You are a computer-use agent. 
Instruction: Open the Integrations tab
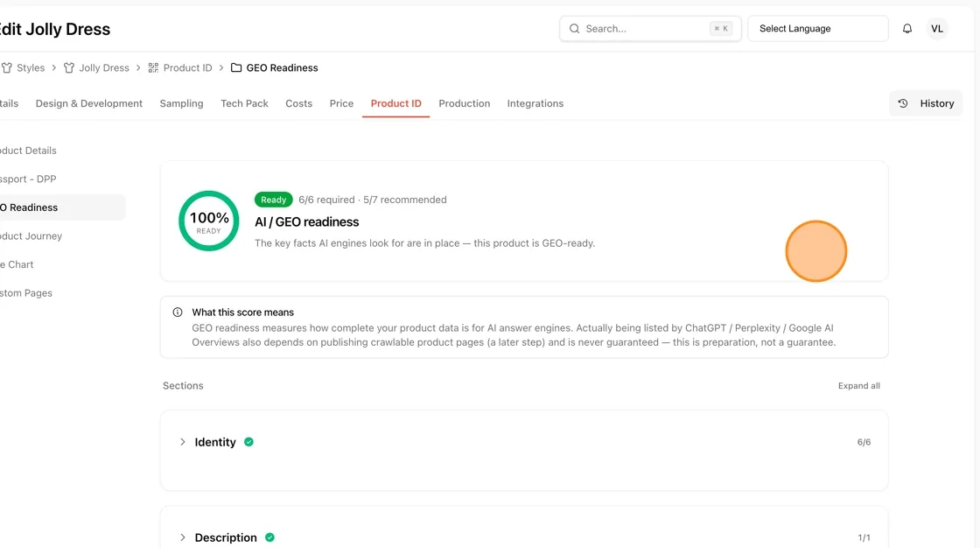[x=535, y=103]
